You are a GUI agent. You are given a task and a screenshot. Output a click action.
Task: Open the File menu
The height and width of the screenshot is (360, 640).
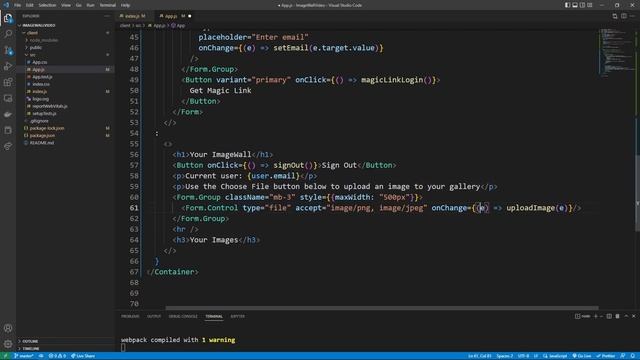click(18, 5)
